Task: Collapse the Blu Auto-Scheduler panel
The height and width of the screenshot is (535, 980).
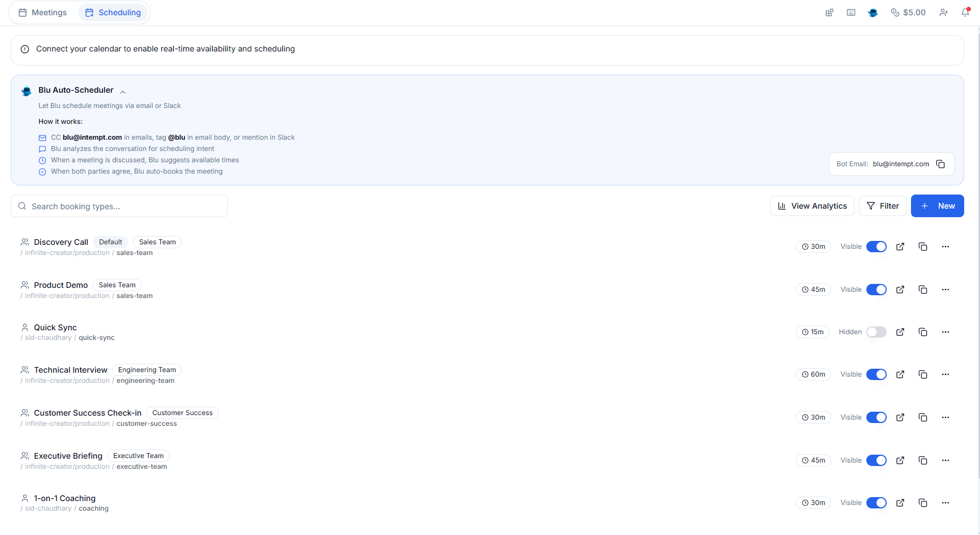Action: pos(123,92)
